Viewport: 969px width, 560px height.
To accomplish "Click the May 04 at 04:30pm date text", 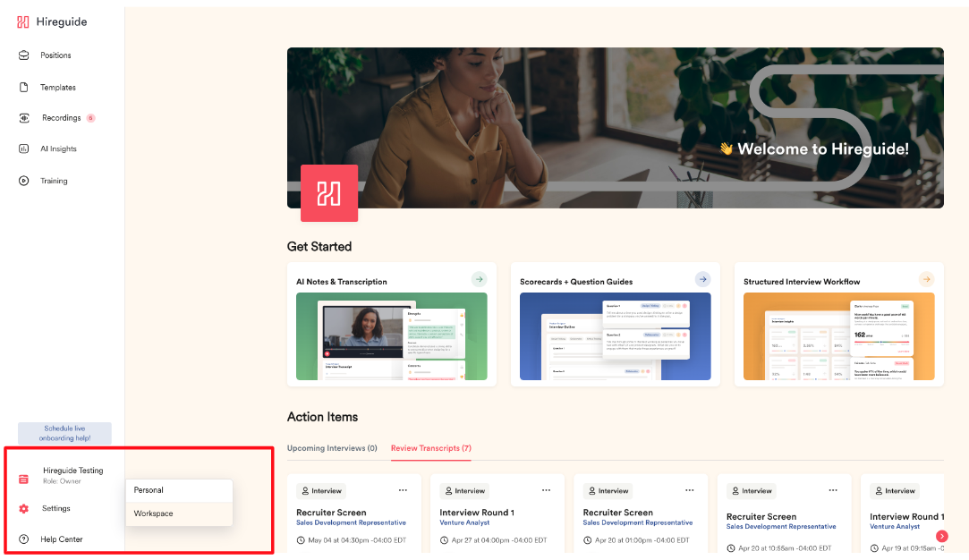I will [x=357, y=540].
